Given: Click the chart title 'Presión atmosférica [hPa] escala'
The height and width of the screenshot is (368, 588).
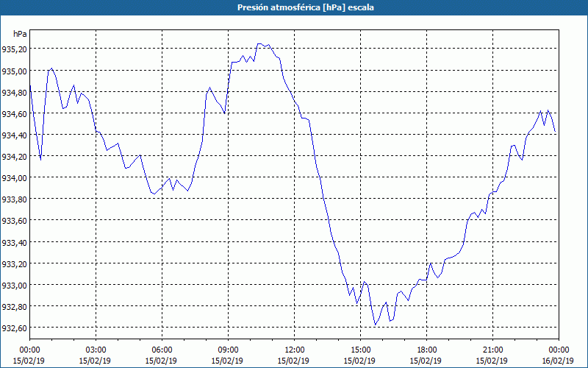Looking at the screenshot, I should (306, 7).
